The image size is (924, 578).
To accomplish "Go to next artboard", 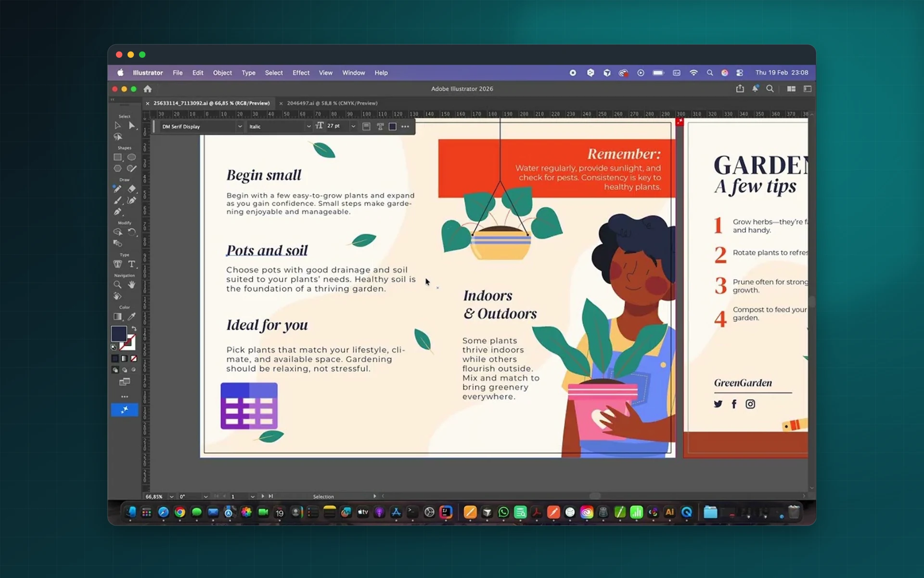I will pyautogui.click(x=263, y=496).
